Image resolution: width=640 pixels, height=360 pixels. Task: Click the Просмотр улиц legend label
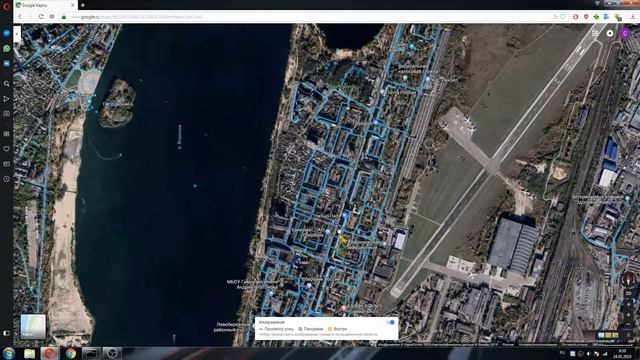pyautogui.click(x=279, y=329)
